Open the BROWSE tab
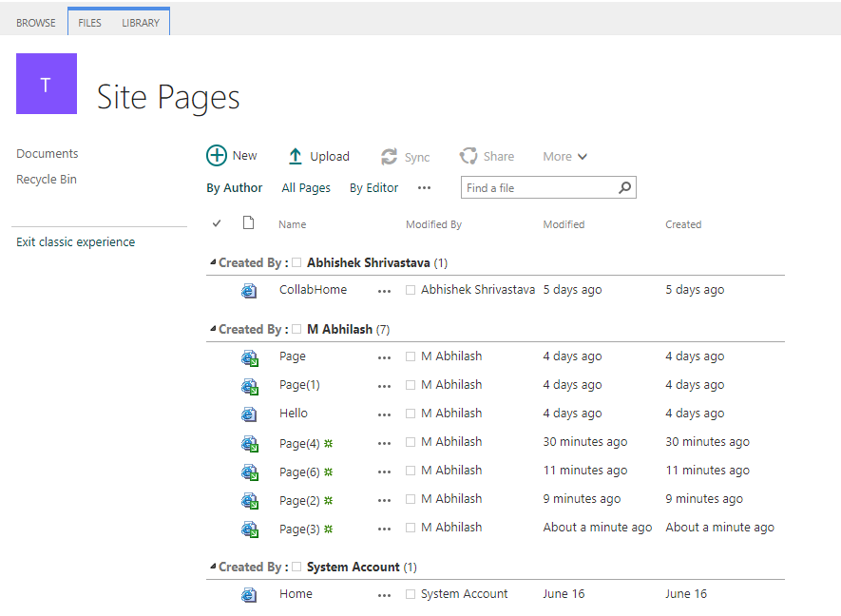Viewport: 841px width, 616px height. pyautogui.click(x=35, y=23)
